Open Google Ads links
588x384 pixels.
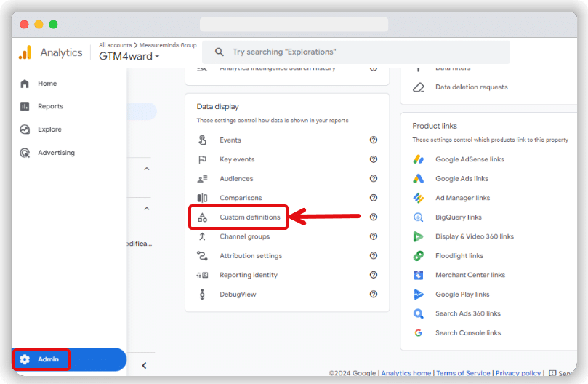click(x=462, y=179)
